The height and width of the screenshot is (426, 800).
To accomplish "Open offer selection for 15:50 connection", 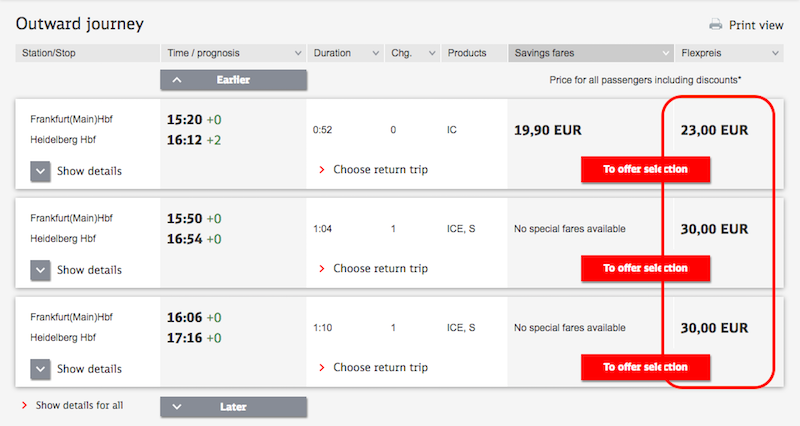I will [x=645, y=268].
